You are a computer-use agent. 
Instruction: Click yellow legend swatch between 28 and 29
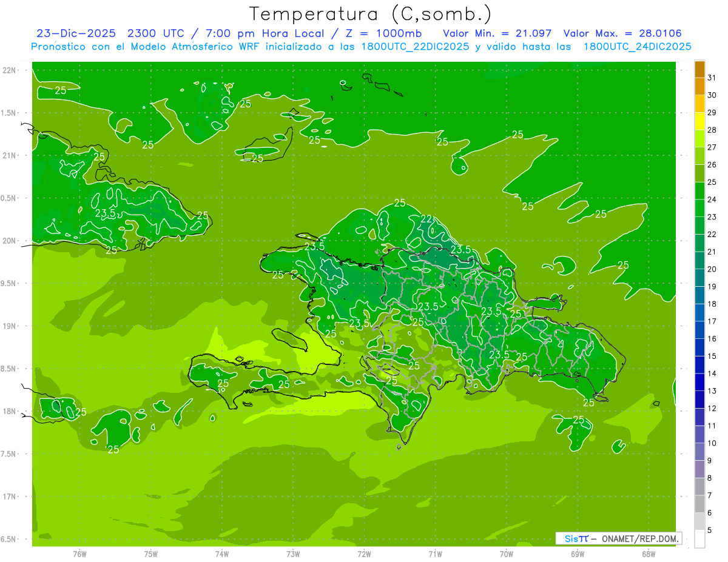coord(700,121)
